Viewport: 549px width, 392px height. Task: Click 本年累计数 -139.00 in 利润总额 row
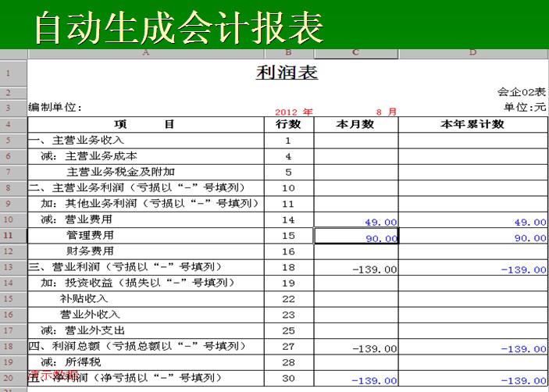(x=524, y=349)
